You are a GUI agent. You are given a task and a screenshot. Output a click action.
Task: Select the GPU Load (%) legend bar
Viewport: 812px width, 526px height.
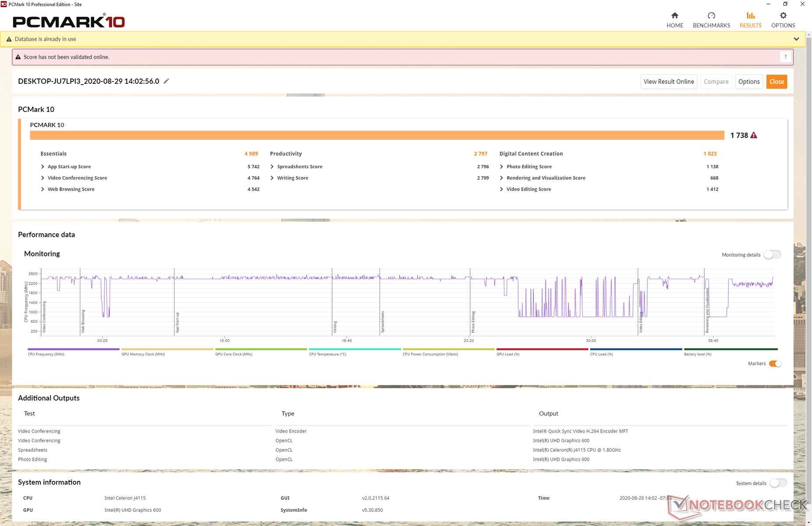point(542,349)
